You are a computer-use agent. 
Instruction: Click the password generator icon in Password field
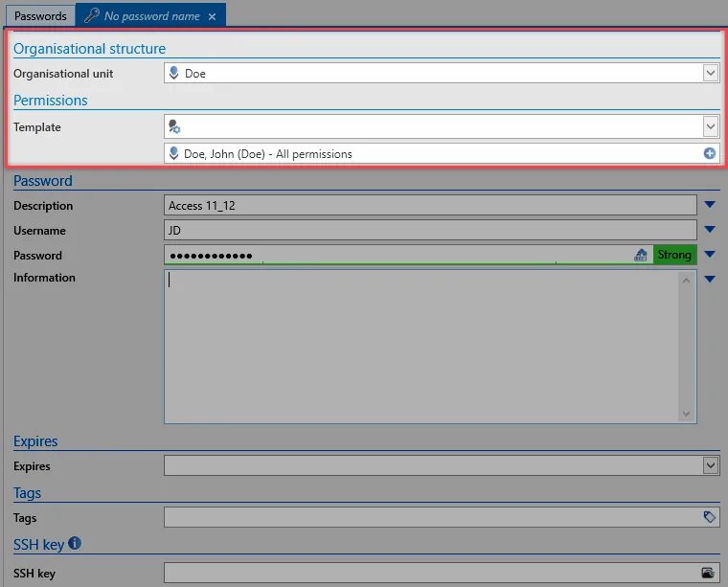coord(641,255)
